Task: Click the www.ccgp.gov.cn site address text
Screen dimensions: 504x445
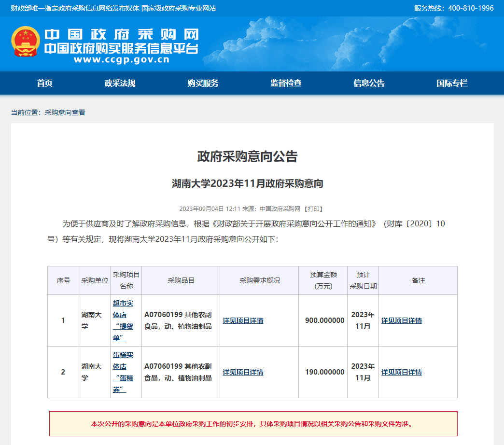Action: pos(122,59)
